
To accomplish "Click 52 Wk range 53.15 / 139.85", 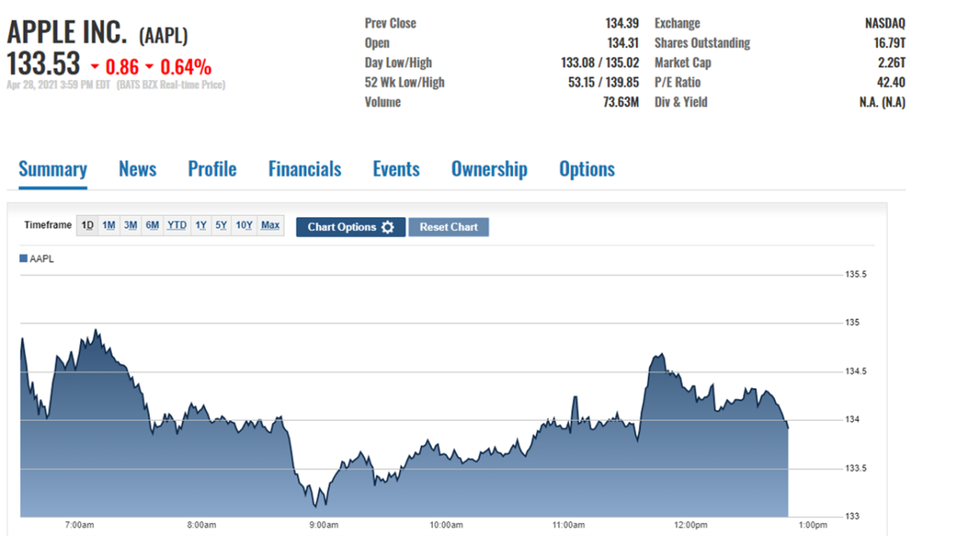I will tap(604, 83).
